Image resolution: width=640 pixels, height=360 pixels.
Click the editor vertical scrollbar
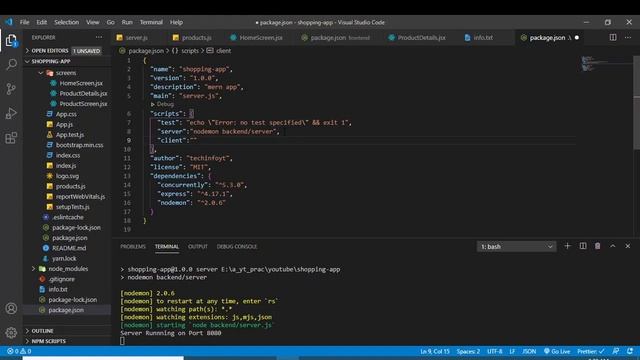[636, 102]
